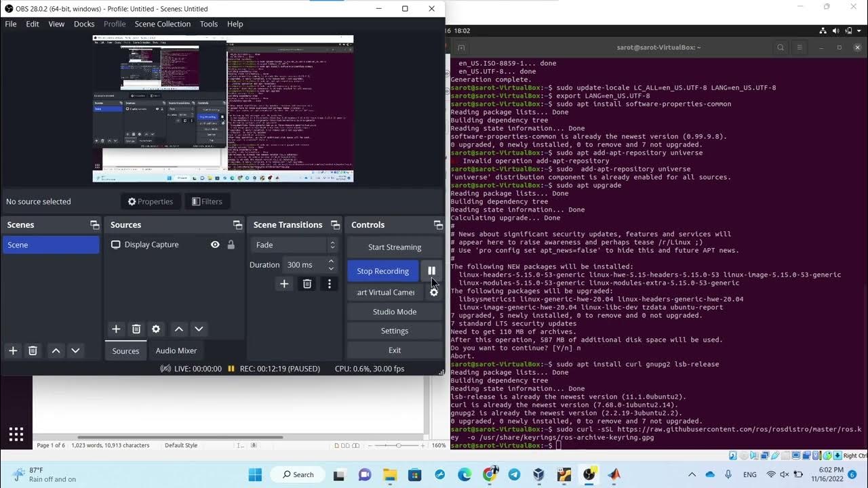The image size is (868, 488).
Task: Open the Edit menu in OBS
Action: (x=33, y=24)
